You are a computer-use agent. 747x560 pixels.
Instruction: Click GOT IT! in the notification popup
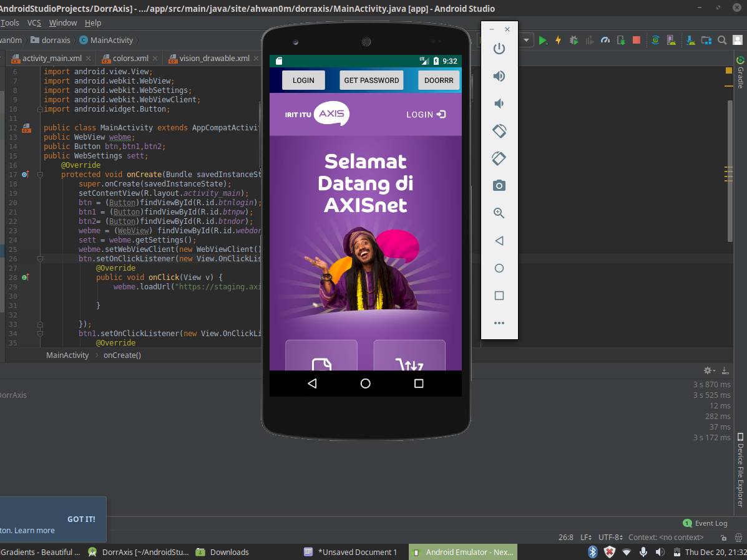click(81, 519)
